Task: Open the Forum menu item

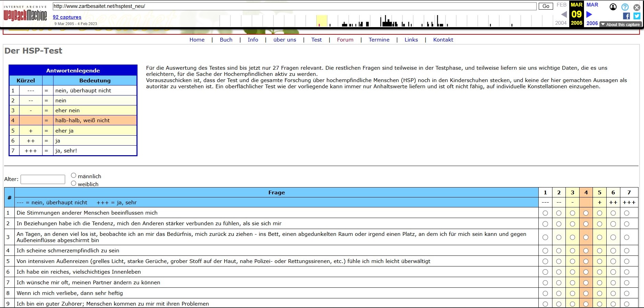Action: (x=345, y=40)
